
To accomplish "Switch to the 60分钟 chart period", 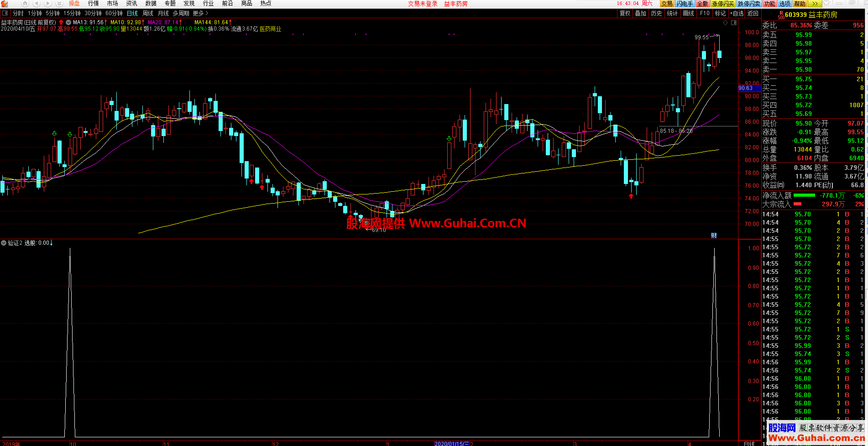I will coord(114,13).
